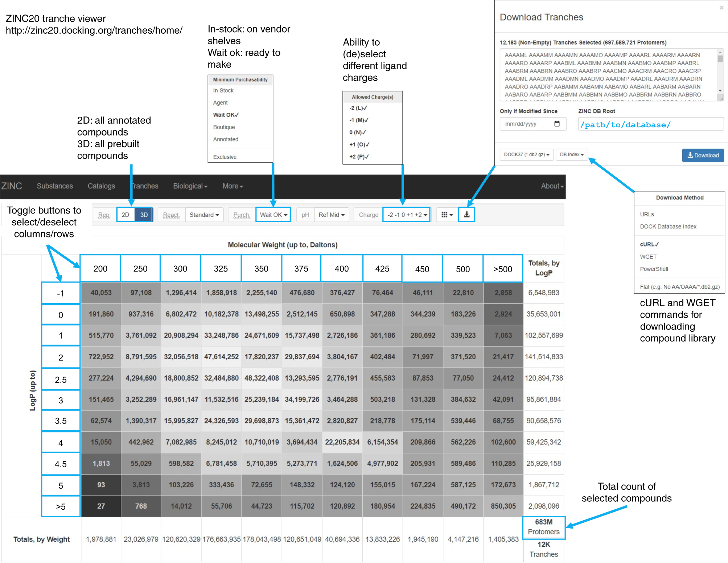
Task: Toggle the -2 (L) charge option
Action: pyautogui.click(x=358, y=108)
